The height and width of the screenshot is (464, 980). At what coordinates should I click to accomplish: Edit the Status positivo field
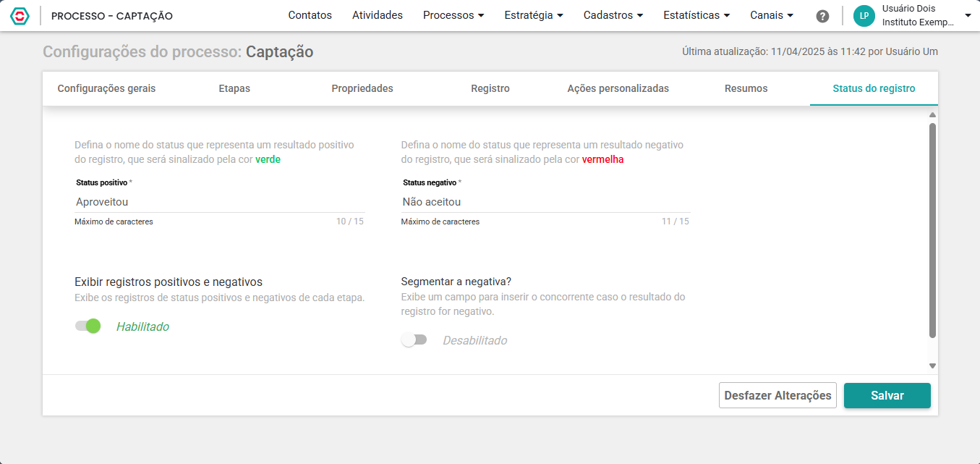click(219, 202)
